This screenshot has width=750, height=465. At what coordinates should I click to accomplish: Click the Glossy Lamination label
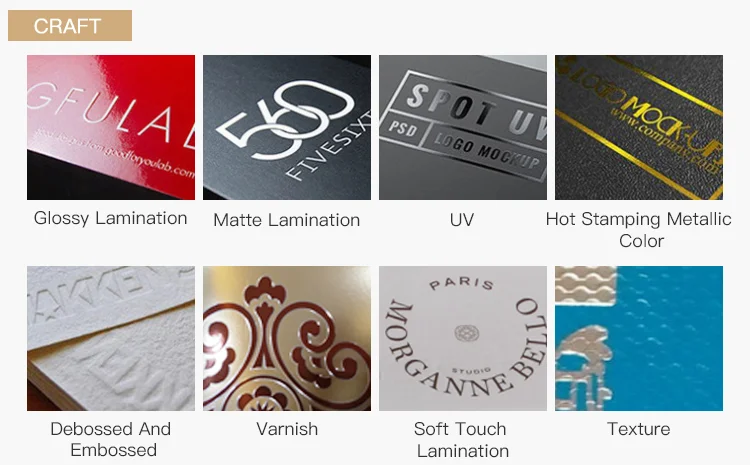(110, 219)
